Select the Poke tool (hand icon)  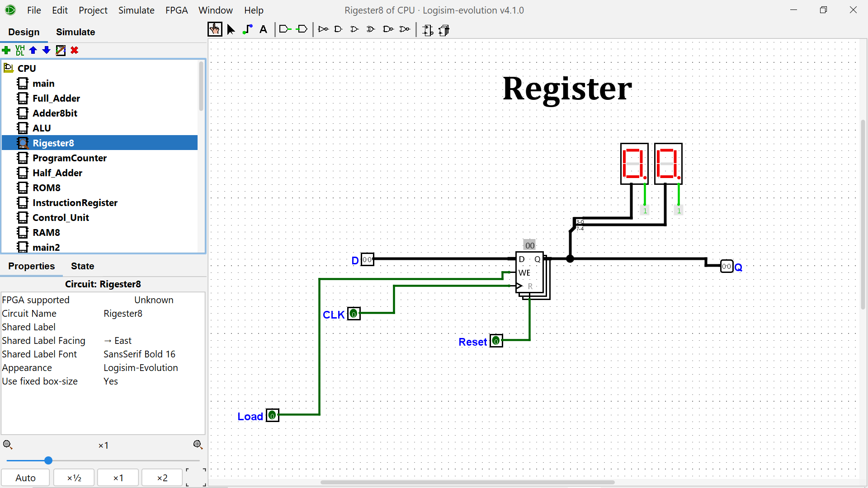tap(215, 29)
